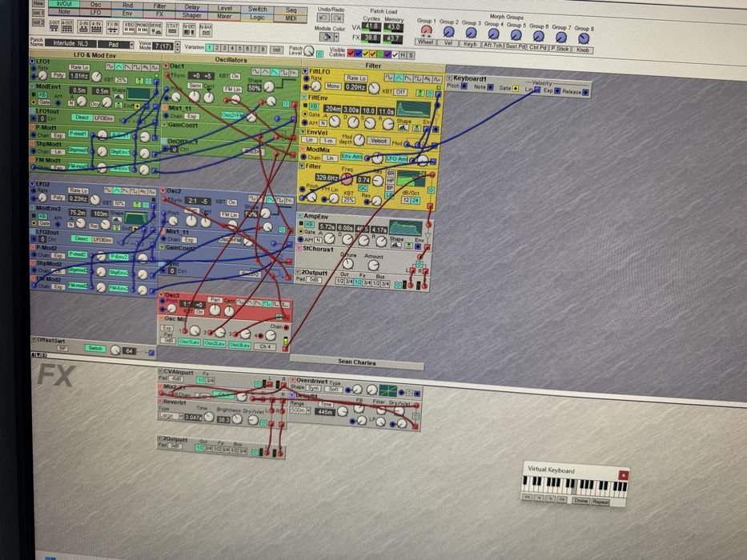Image resolution: width=747 pixels, height=560 pixels.
Task: Toggle FiltLFO KBT Off button
Action: tap(400, 92)
